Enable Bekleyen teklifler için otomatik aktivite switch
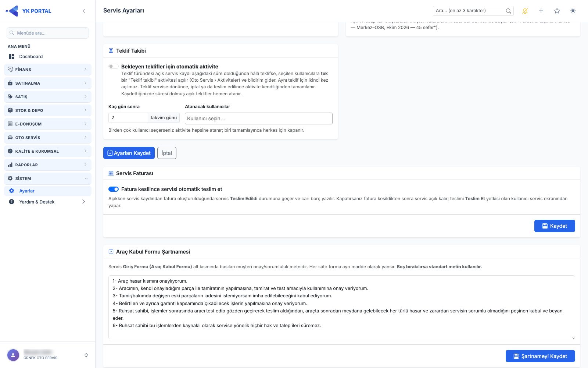Screen dimensions: 588x368 113,67
